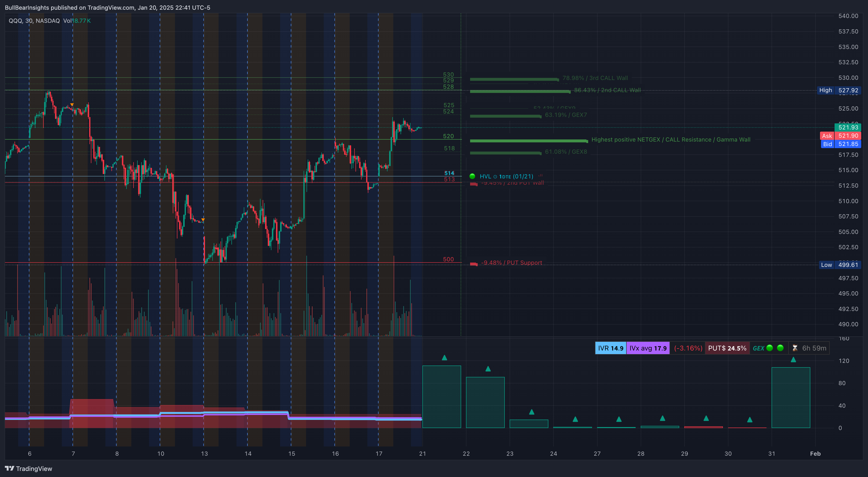The height and width of the screenshot is (477, 868).
Task: Select the Highest positive NETGEX Gamma Wall label
Action: 671,139
